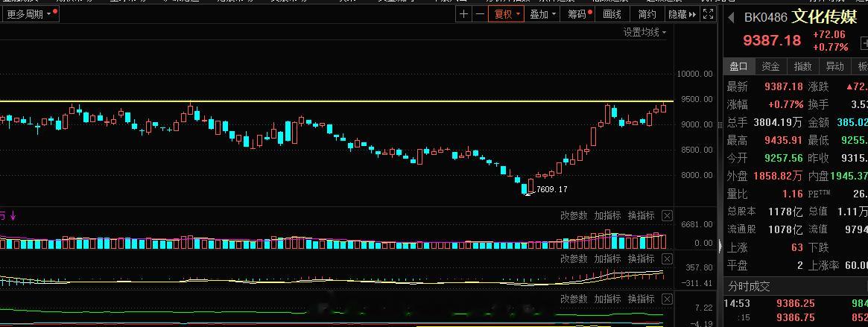868x327 pixels.
Task: Switch to 资金 tab
Action: coord(770,66)
